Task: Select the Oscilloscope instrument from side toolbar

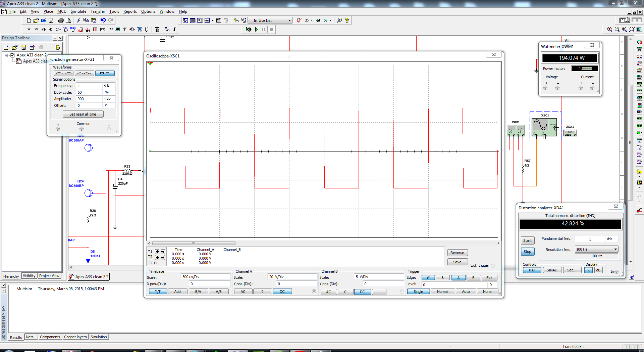Action: click(639, 63)
